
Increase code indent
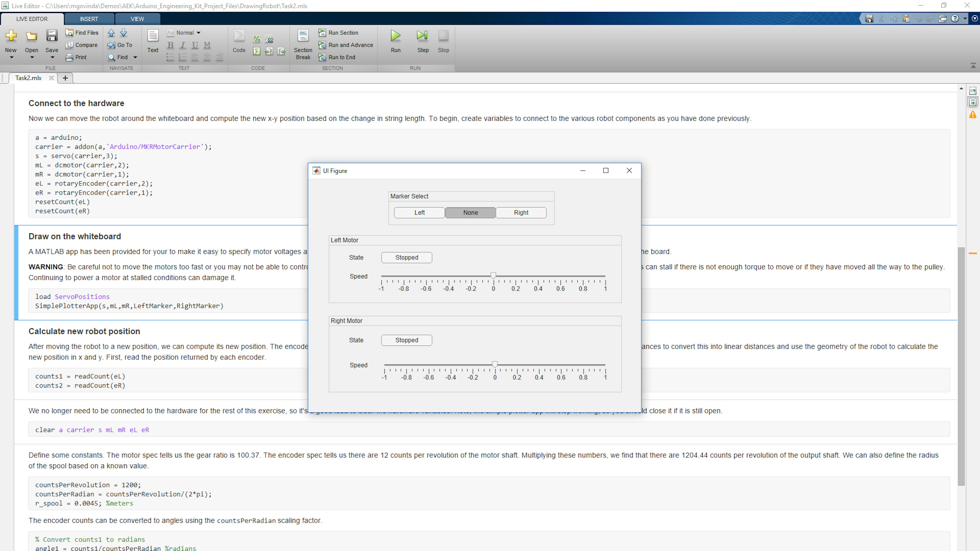(x=269, y=51)
